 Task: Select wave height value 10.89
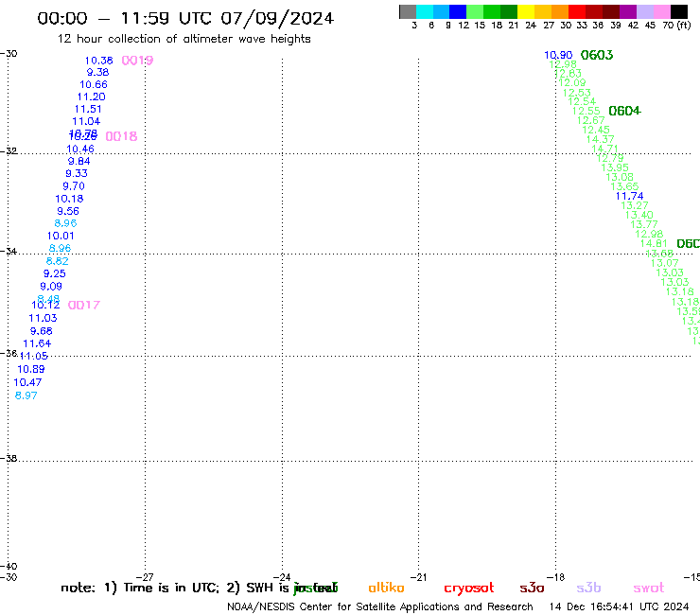point(31,369)
